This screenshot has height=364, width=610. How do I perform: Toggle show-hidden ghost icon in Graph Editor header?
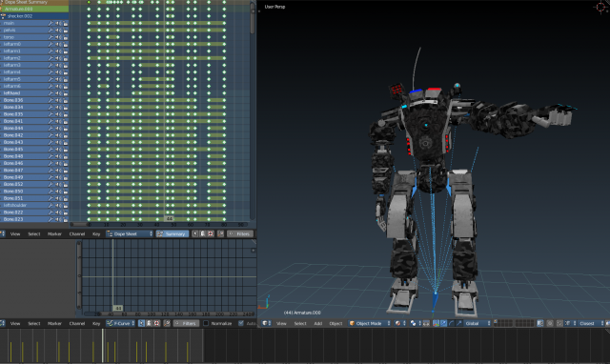(149, 323)
